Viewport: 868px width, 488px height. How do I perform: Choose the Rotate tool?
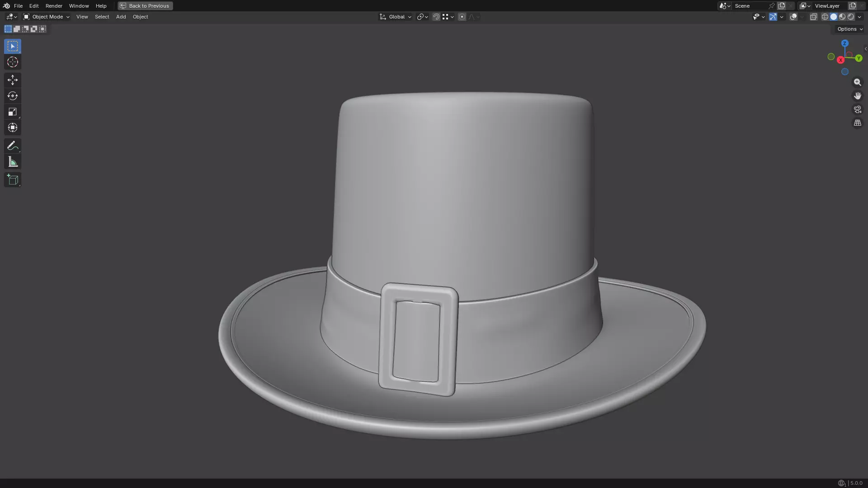tap(13, 96)
